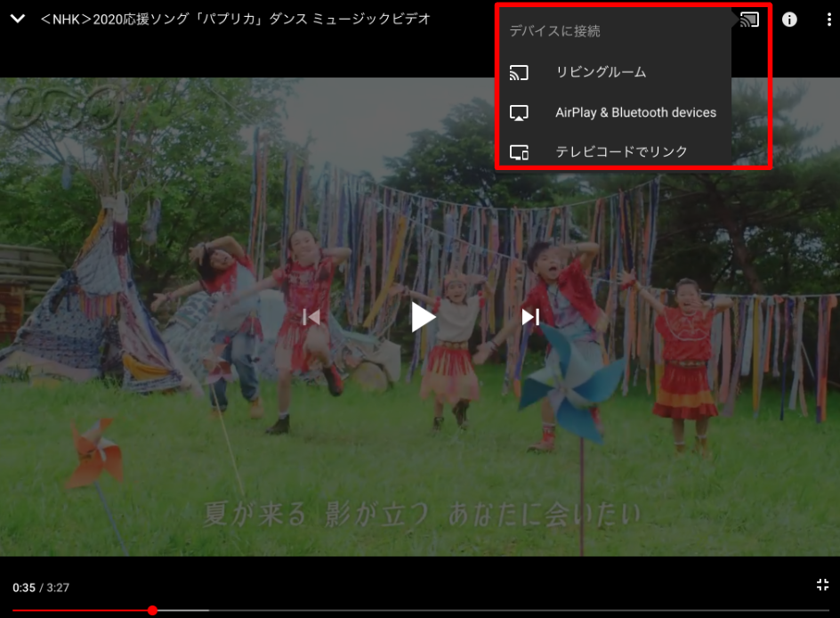The width and height of the screenshot is (840, 618).
Task: Seek using the red progress bar handle
Action: 153,610
